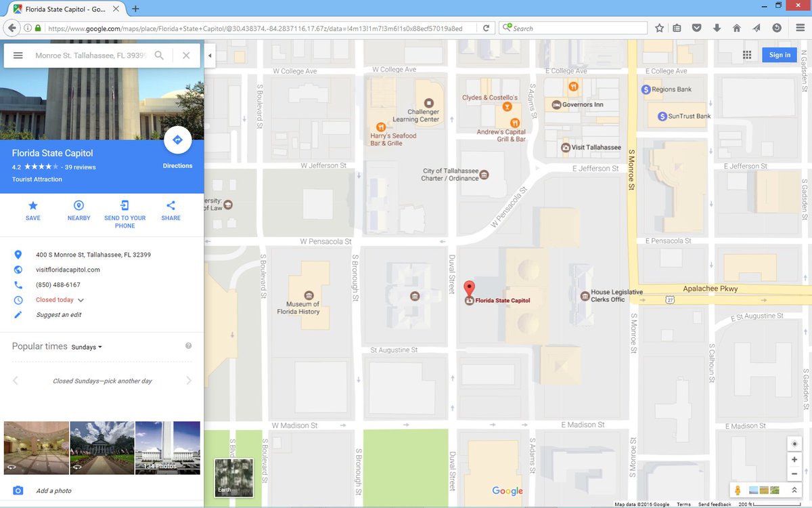Save this place using the star icon
812x508 pixels.
click(x=32, y=207)
